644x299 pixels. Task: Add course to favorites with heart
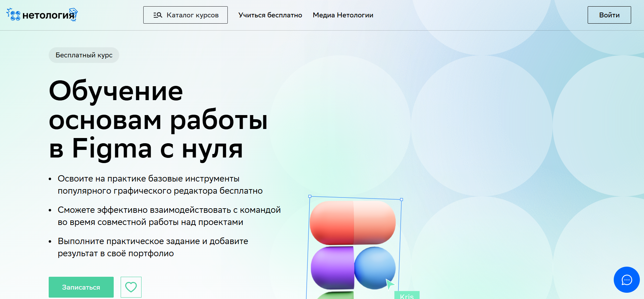click(131, 287)
